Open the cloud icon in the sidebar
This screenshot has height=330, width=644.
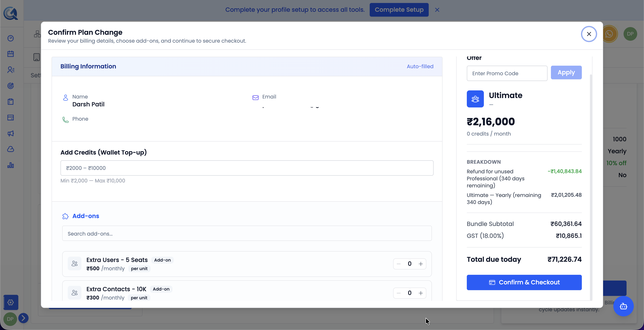(10, 149)
